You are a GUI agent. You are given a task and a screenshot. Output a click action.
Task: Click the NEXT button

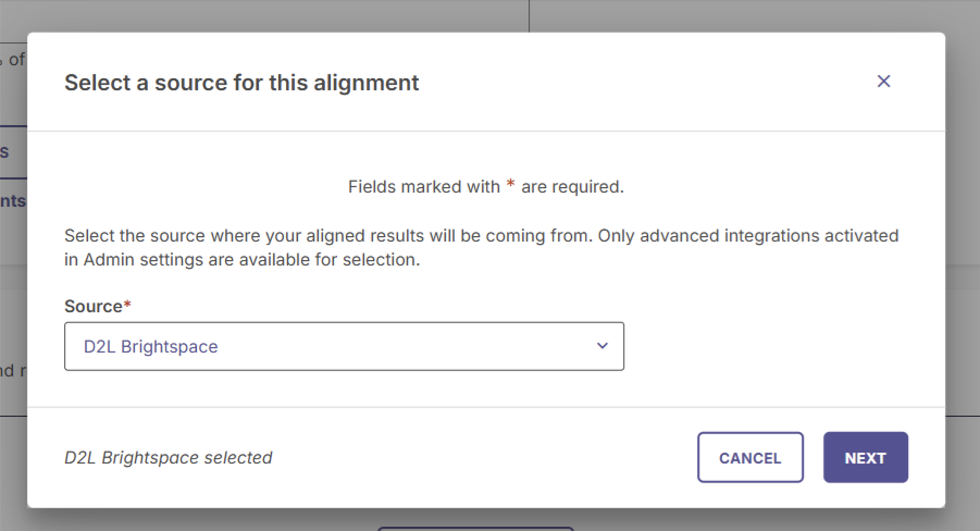[x=865, y=458]
